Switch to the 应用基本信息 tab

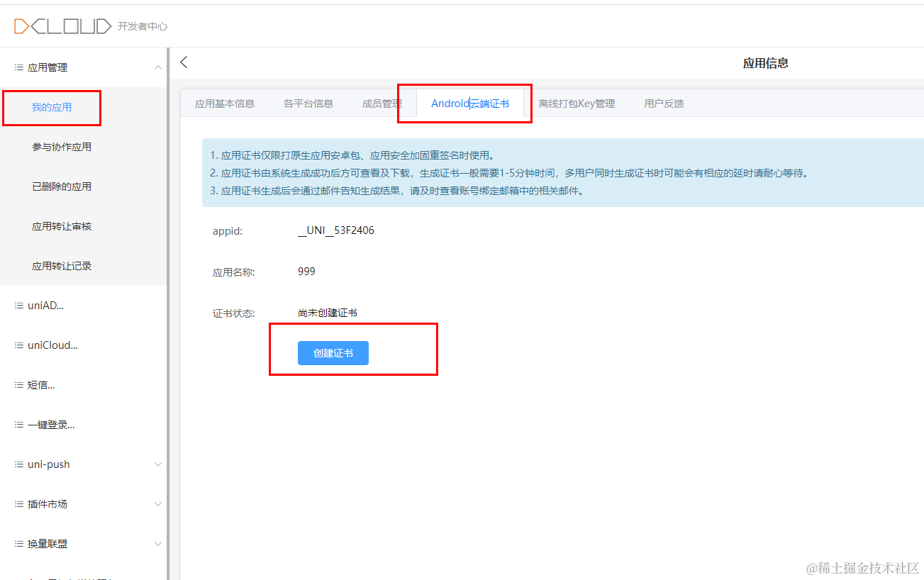pyautogui.click(x=225, y=104)
